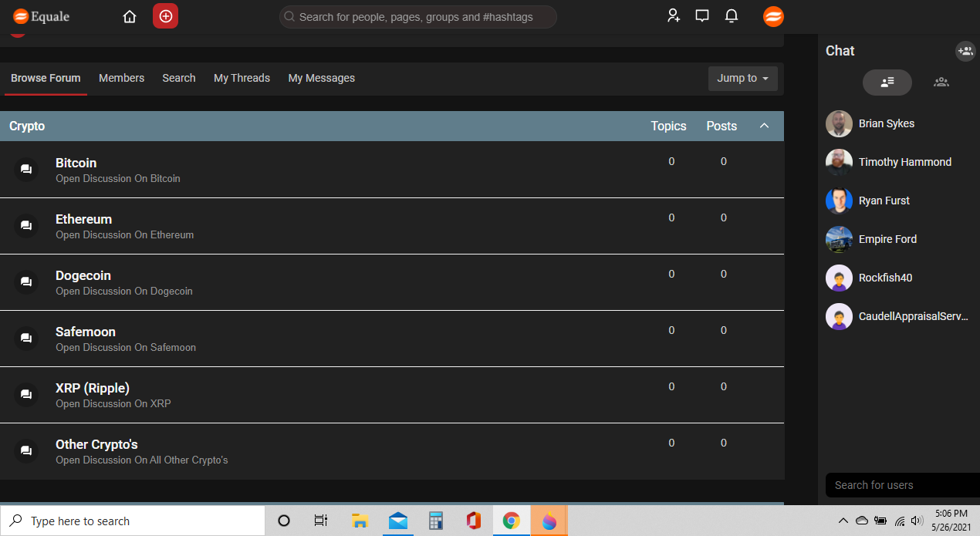980x536 pixels.
Task: Go to the home page icon
Action: pyautogui.click(x=130, y=16)
